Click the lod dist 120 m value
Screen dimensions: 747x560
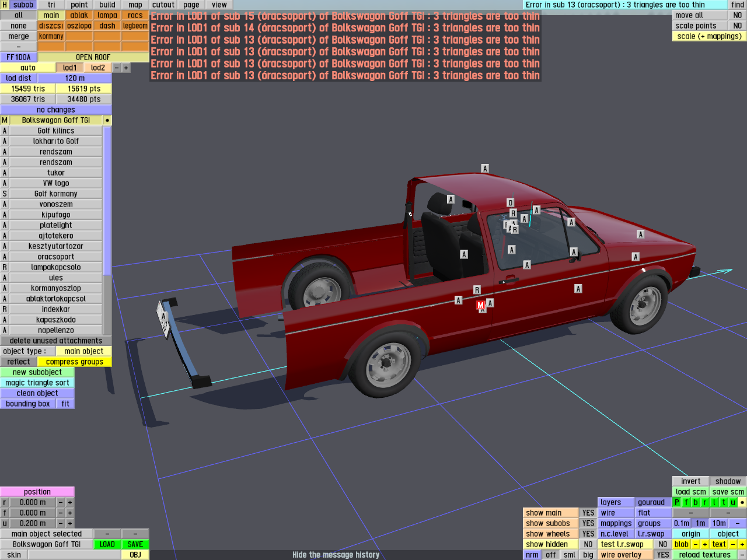click(75, 78)
